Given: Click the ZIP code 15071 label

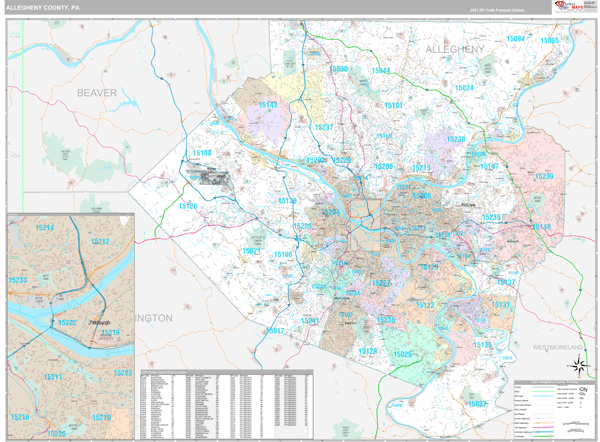Looking at the screenshot, I should pyautogui.click(x=251, y=251).
